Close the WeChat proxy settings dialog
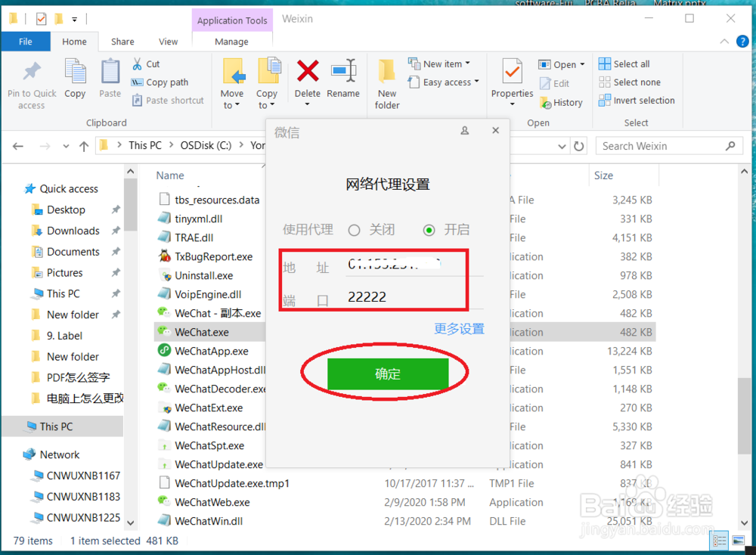756x555 pixels. 496,130
